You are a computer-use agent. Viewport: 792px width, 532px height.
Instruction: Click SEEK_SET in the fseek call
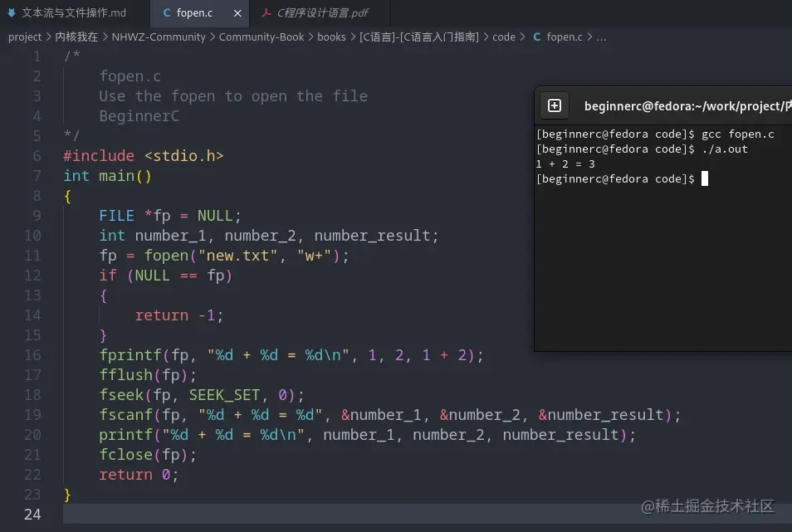coord(224,395)
